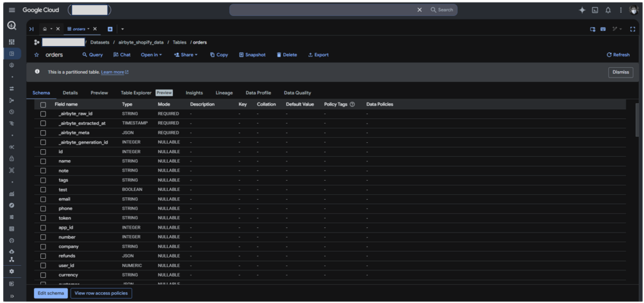Click the Edit schema button
This screenshot has height=303, width=644.
tap(51, 293)
